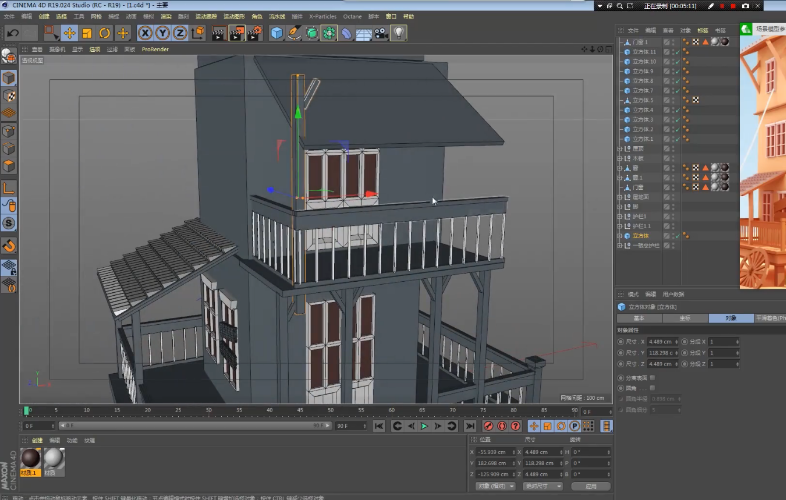Toggle visibility dots of 立方体.9
The image size is (786, 500).
point(673,71)
